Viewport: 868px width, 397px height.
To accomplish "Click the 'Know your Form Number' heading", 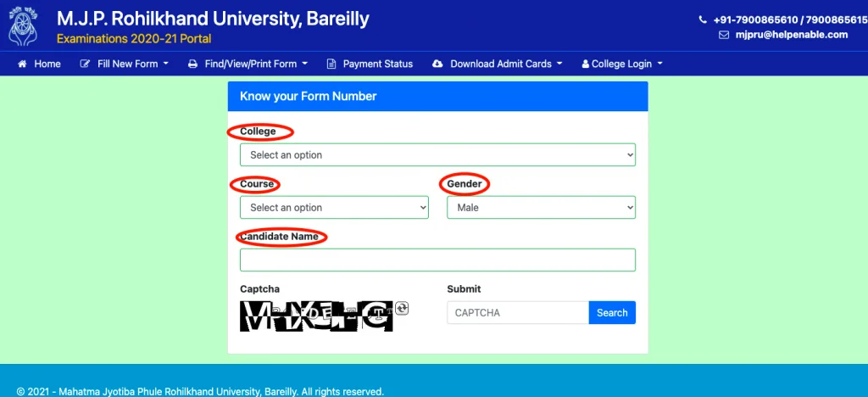I will pos(308,97).
